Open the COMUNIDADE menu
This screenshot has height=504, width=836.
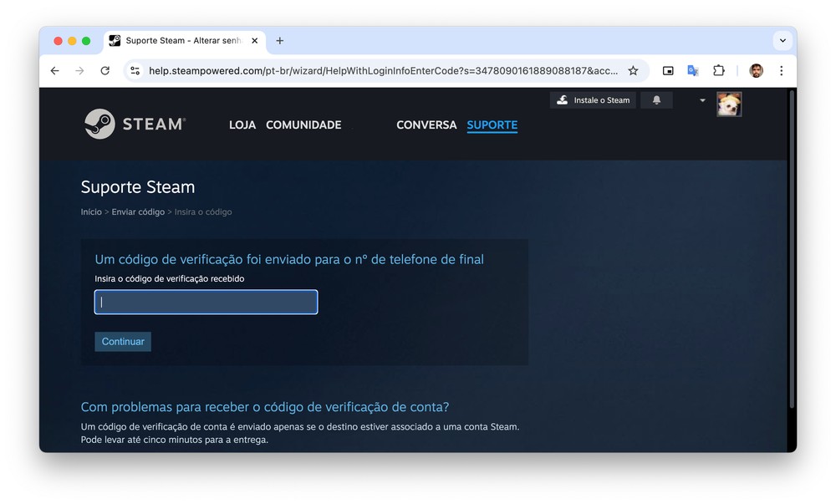(x=303, y=125)
